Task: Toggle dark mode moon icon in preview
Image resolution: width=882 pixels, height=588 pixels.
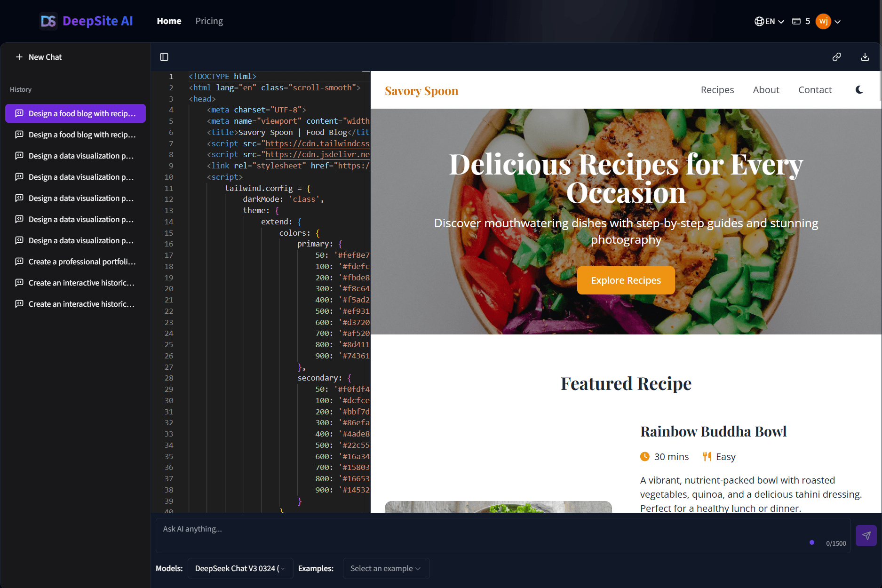Action: (x=859, y=90)
